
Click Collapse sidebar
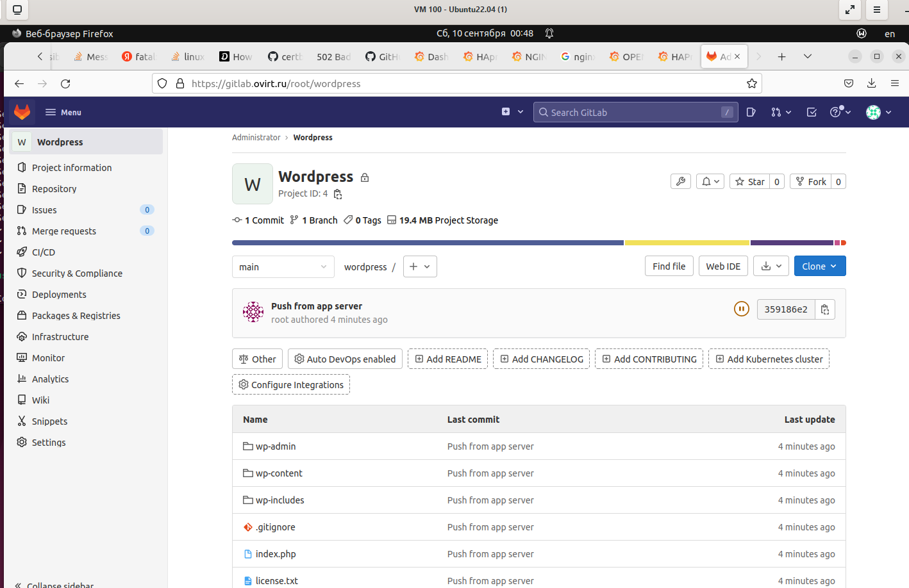[55, 584]
